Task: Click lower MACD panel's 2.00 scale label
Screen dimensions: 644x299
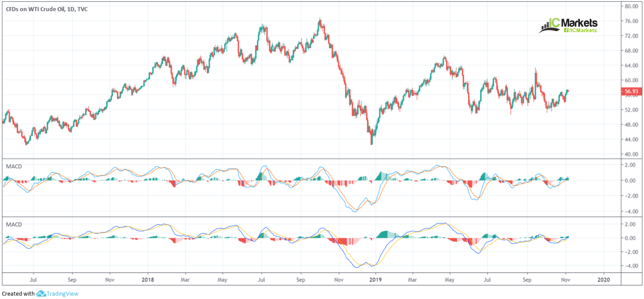Action: click(631, 224)
